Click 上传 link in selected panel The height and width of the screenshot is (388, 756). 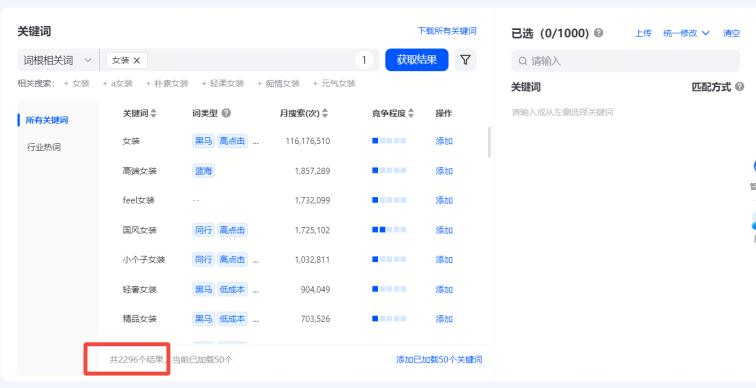(642, 33)
